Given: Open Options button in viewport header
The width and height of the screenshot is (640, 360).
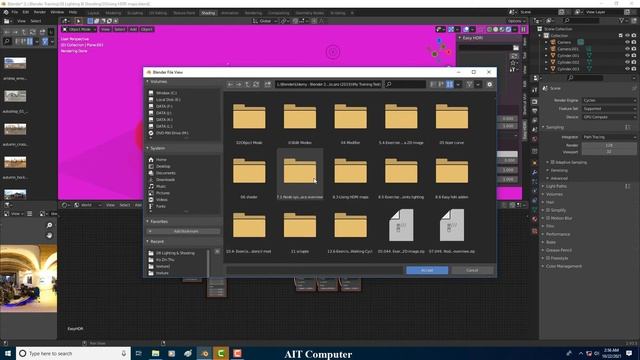Looking at the screenshot, I should 516,21.
